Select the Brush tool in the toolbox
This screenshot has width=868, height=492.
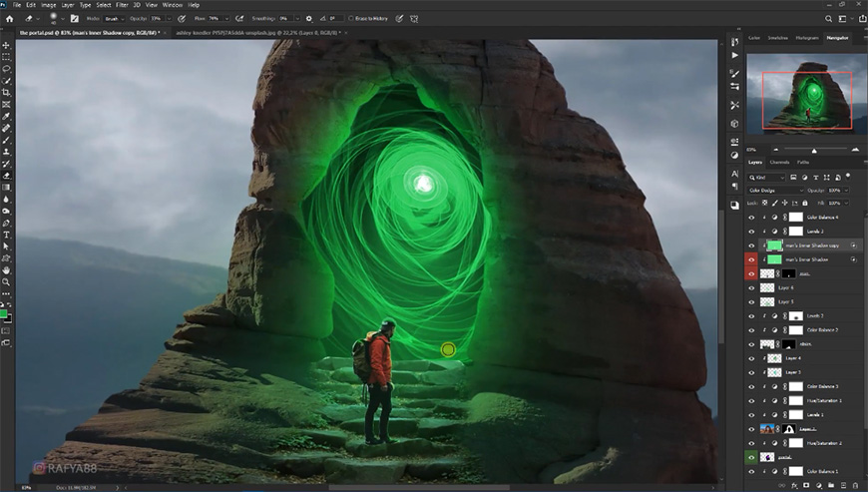pos(6,140)
